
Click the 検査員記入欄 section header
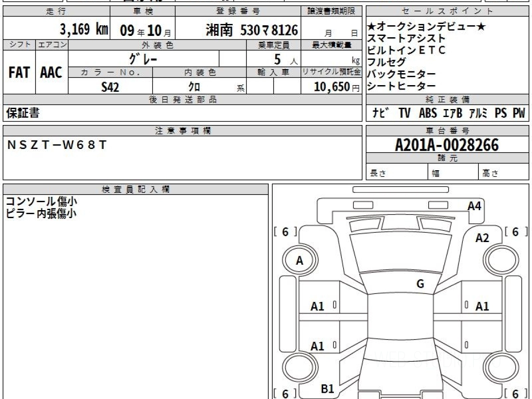click(x=136, y=189)
